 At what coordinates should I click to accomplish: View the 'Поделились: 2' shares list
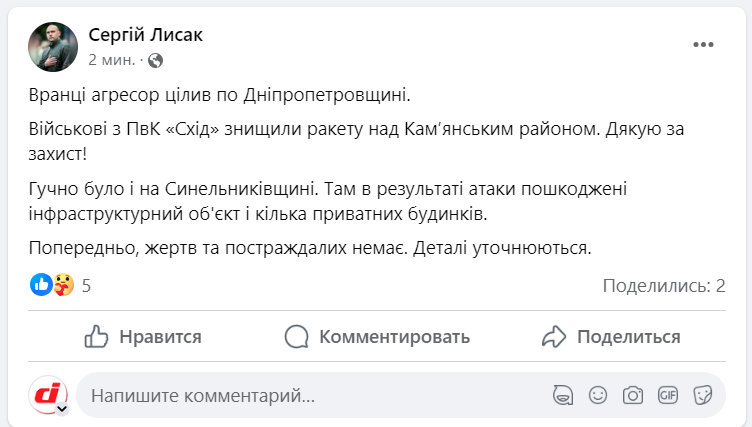point(663,286)
